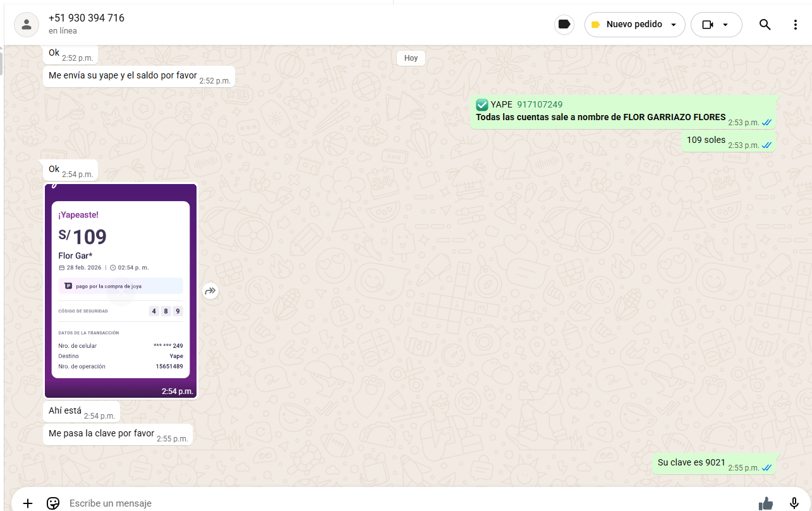Open the three-dot chat menu
Image resolution: width=812 pixels, height=511 pixels.
(x=795, y=25)
